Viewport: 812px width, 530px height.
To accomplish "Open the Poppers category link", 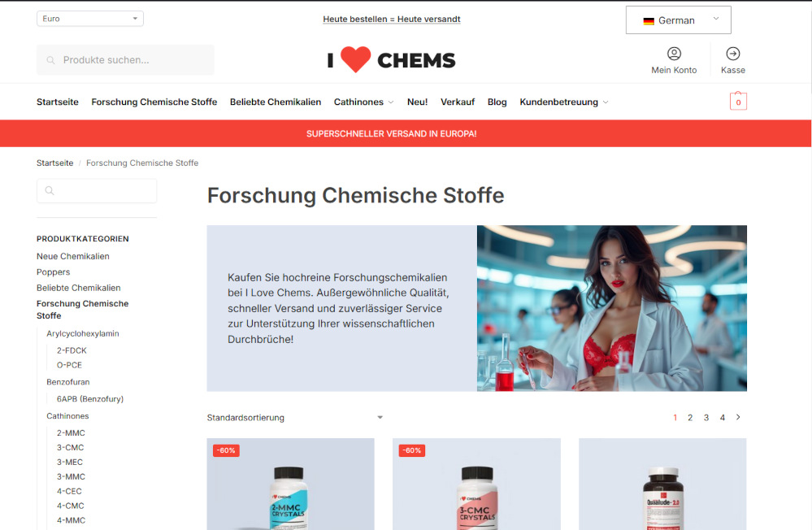I will point(53,272).
